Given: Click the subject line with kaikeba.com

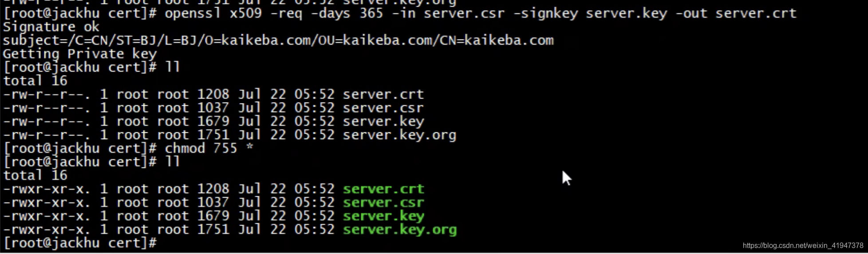Looking at the screenshot, I should pyautogui.click(x=278, y=40).
